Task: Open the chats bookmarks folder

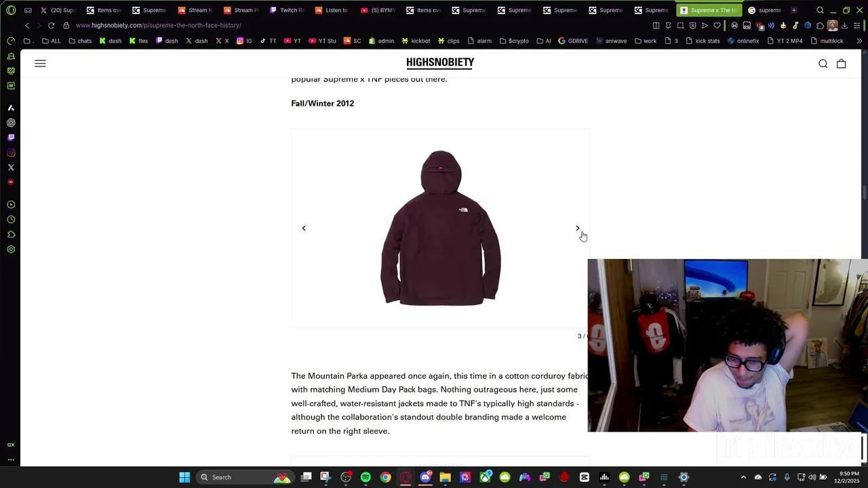Action: 80,41
